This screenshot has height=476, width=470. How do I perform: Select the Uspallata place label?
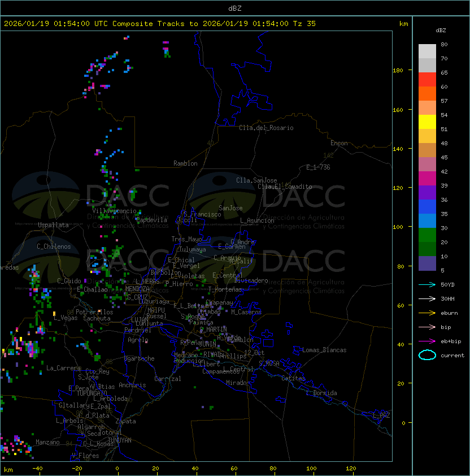pyautogui.click(x=53, y=225)
